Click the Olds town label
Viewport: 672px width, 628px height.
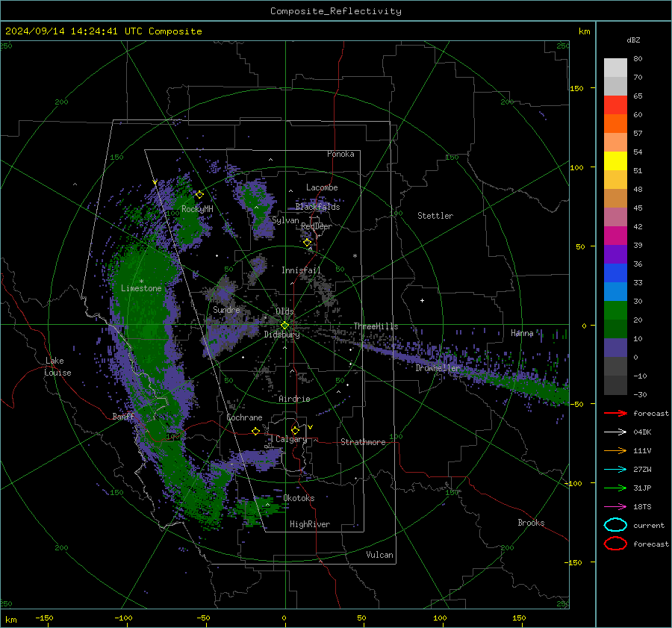(x=284, y=311)
